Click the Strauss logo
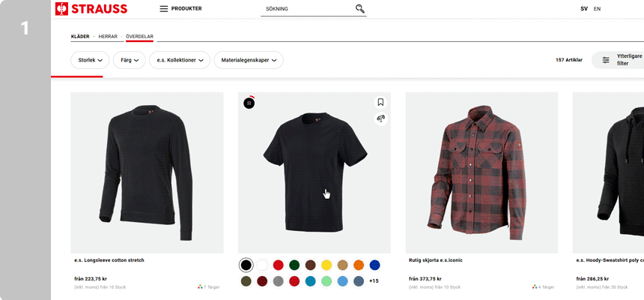This screenshot has width=644, height=300. coord(91,9)
